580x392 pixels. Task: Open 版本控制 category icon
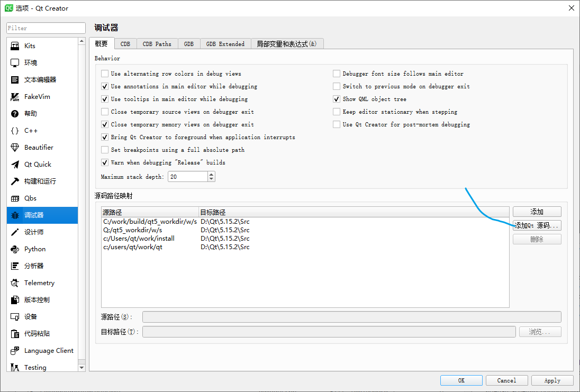[15, 300]
